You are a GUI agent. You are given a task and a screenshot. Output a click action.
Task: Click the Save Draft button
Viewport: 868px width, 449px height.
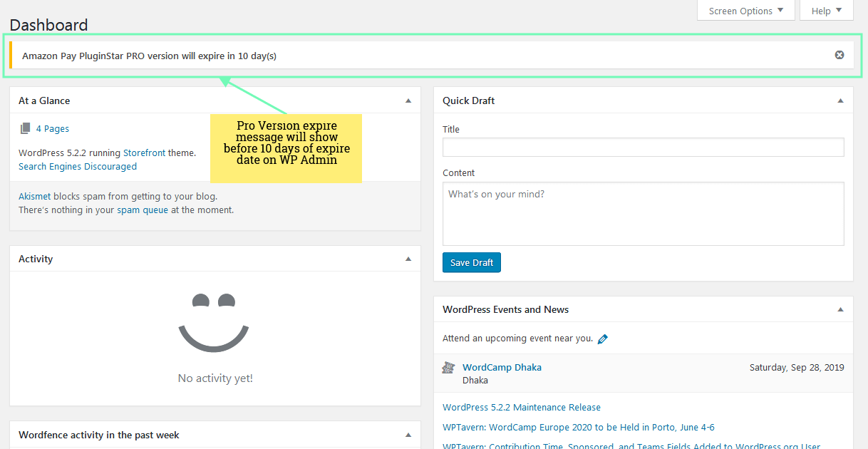(472, 262)
